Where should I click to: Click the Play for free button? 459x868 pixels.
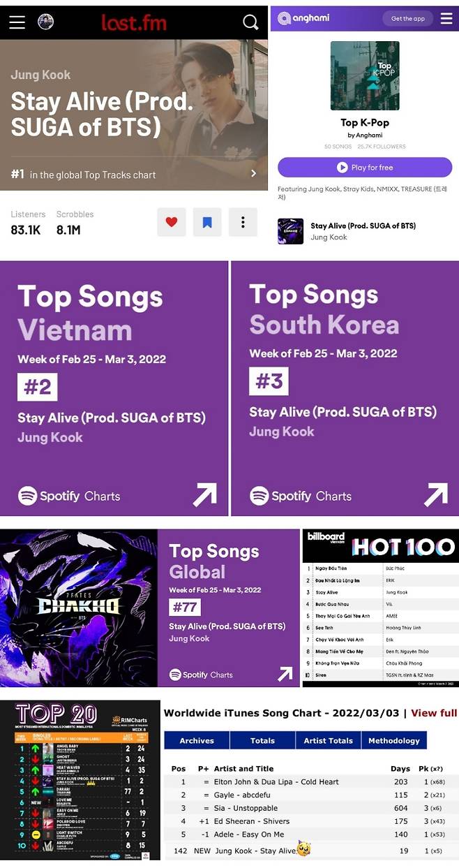click(366, 167)
